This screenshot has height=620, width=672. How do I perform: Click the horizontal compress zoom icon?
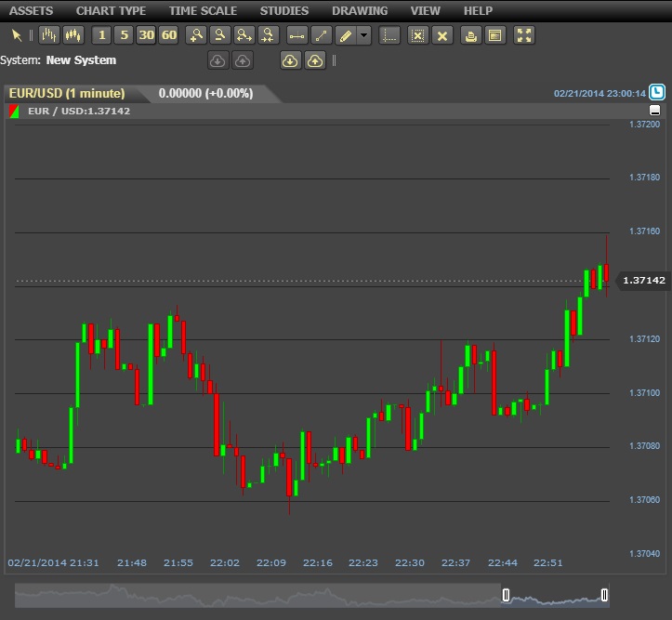click(269, 35)
